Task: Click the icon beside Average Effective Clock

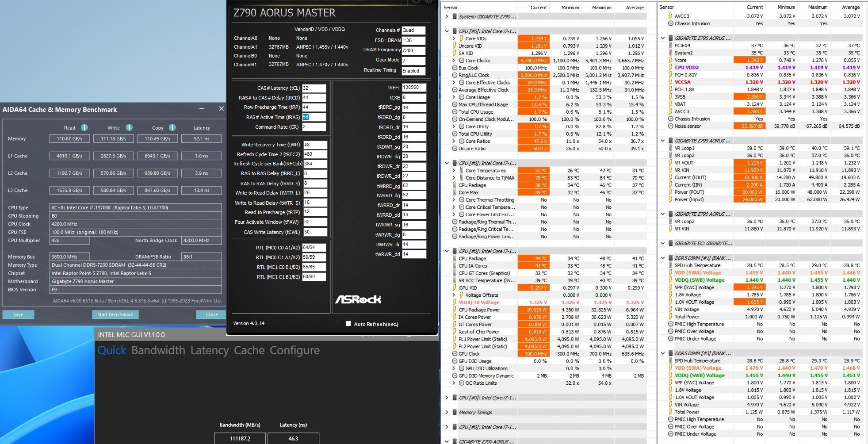Action: tap(454, 90)
